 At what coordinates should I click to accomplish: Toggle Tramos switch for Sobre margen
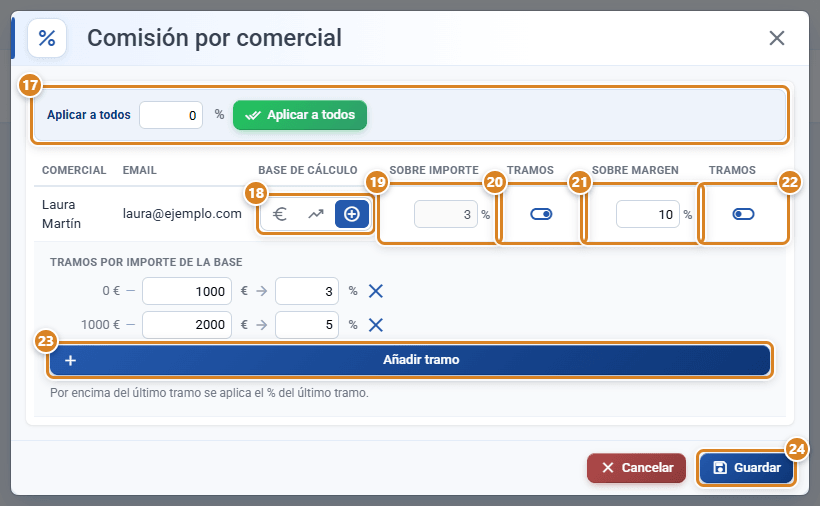pos(743,214)
